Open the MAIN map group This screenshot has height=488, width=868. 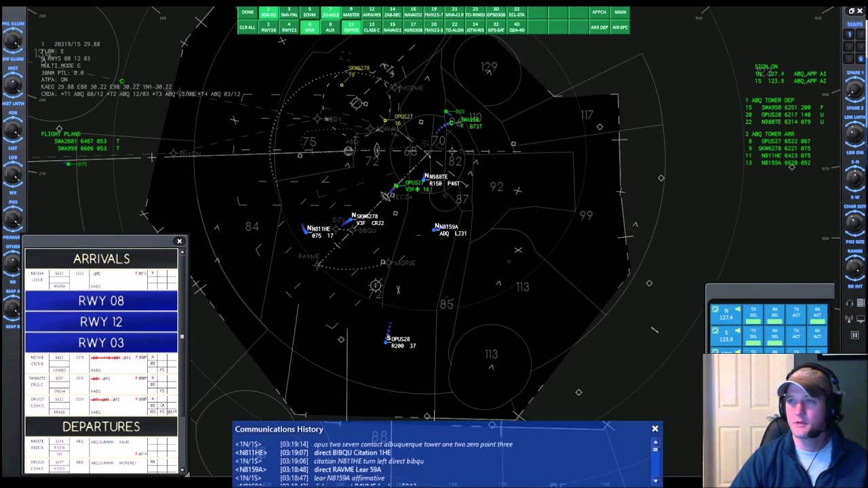tap(620, 13)
